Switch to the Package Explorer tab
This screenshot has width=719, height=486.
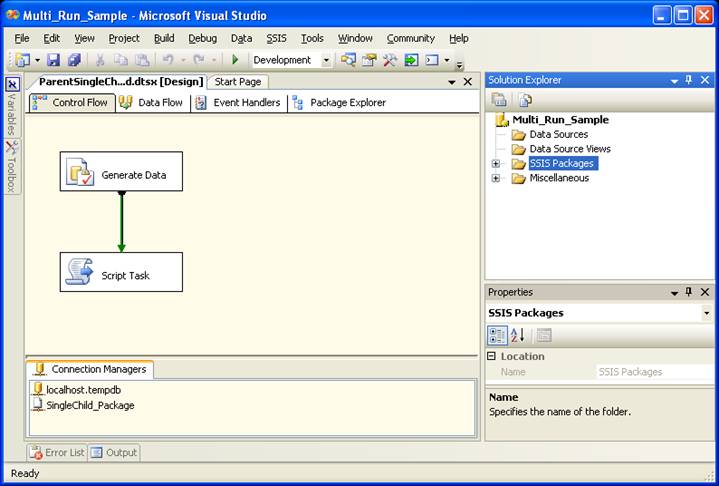[x=340, y=103]
